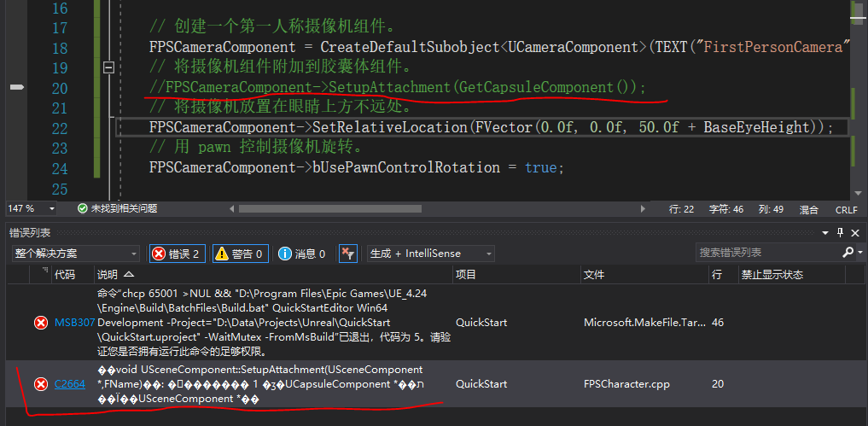Open the MSB307 error code link

pyautogui.click(x=74, y=323)
